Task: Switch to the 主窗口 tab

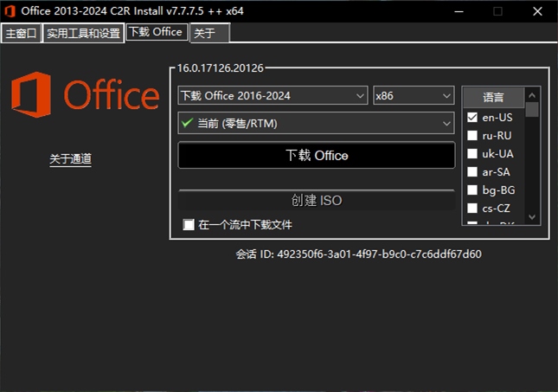Action: 22,34
